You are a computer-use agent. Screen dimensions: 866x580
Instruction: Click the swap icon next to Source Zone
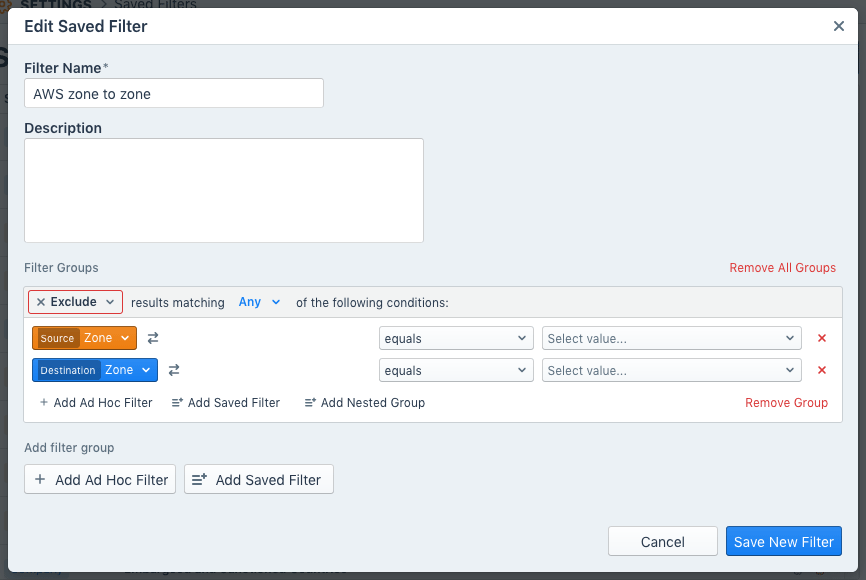tap(153, 339)
